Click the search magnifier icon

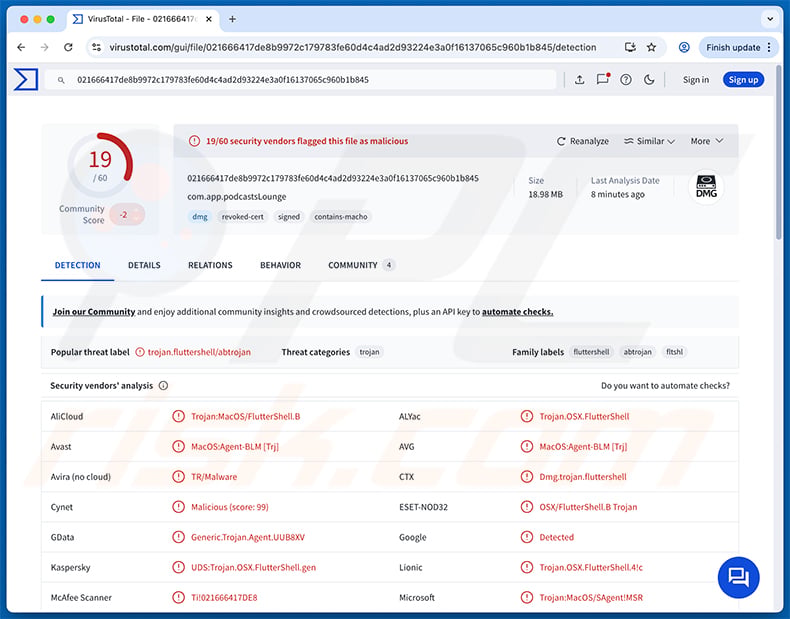[61, 80]
